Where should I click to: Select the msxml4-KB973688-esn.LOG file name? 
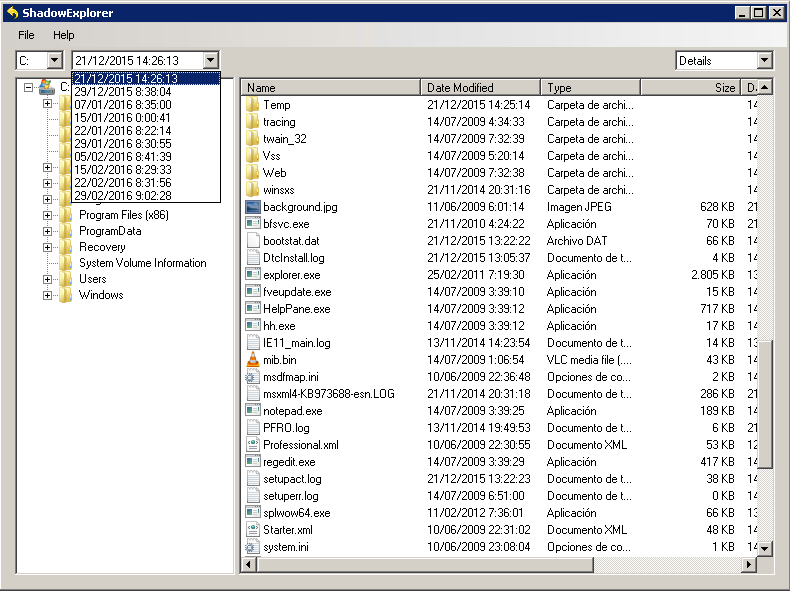[328, 394]
